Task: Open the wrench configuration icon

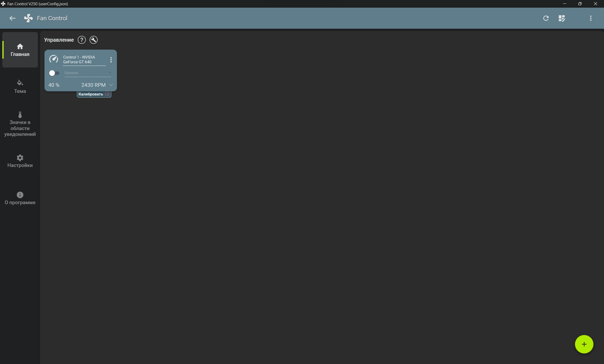Action: [x=93, y=40]
